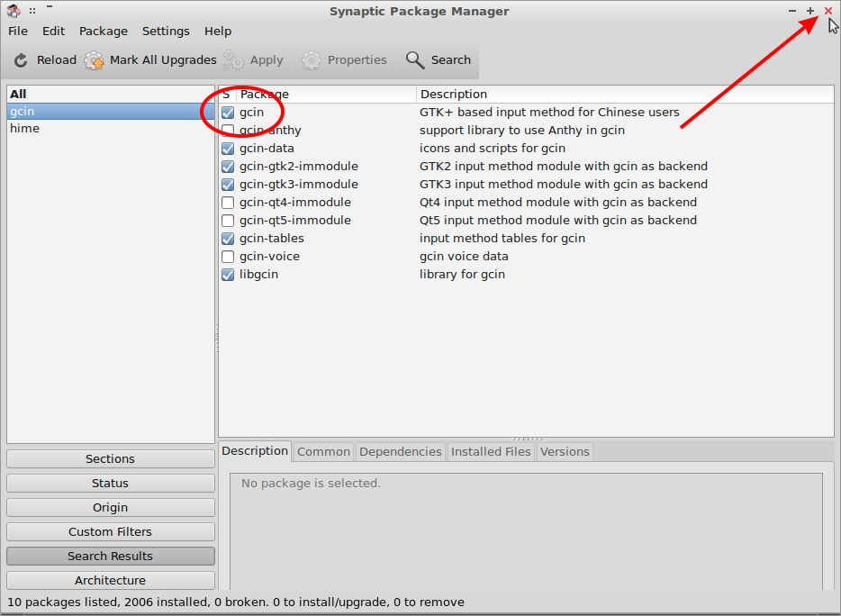Screen dimensions: 841x616
Task: Toggle the gcin-gtk2-immodule checkbox
Action: [x=228, y=167]
